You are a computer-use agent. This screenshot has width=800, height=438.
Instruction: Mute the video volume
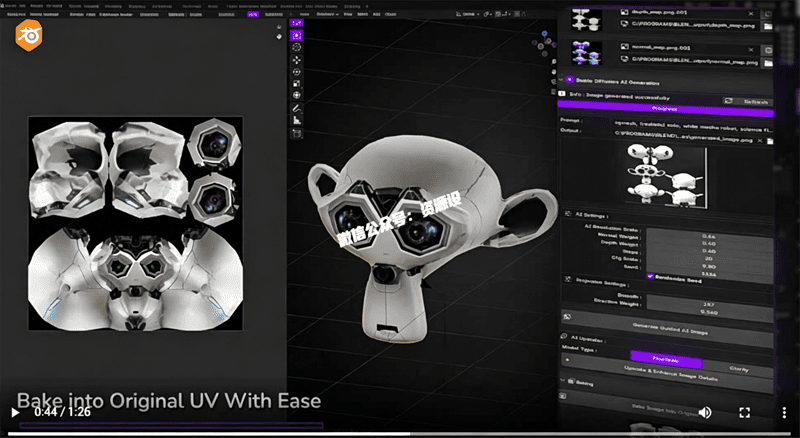(x=705, y=412)
